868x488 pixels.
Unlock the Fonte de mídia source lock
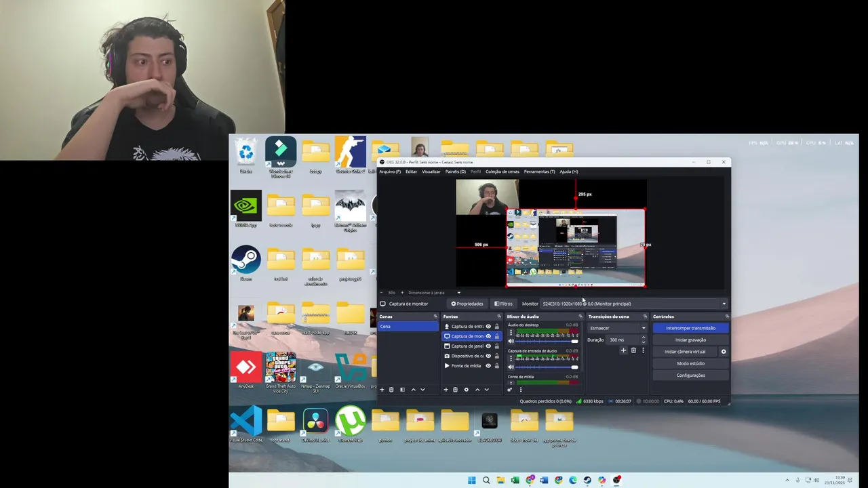(497, 366)
